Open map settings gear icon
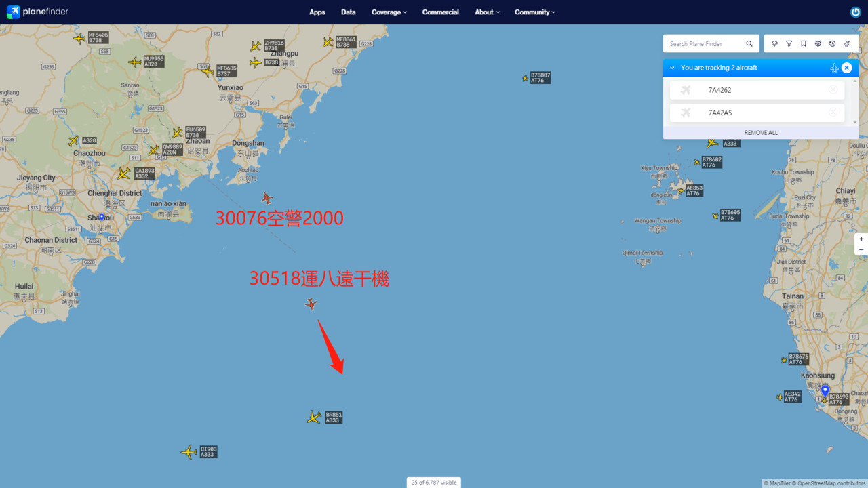868x488 pixels. [818, 43]
